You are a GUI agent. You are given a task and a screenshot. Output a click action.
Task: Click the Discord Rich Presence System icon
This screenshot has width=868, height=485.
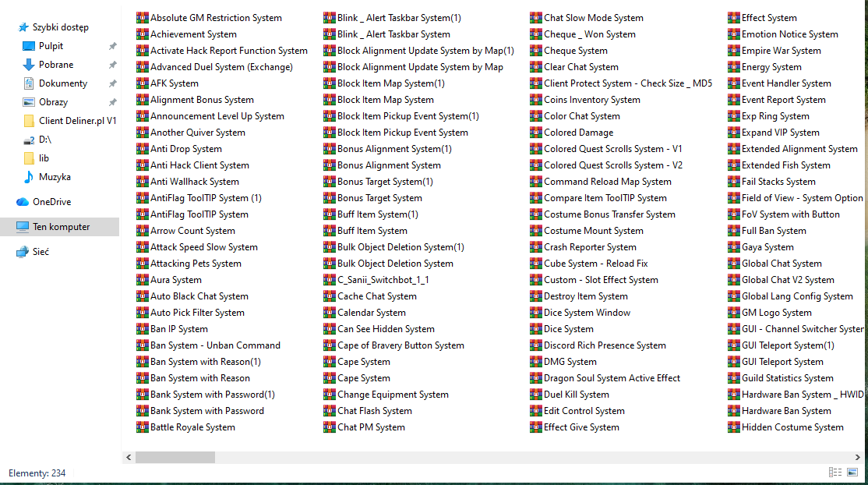coord(536,345)
